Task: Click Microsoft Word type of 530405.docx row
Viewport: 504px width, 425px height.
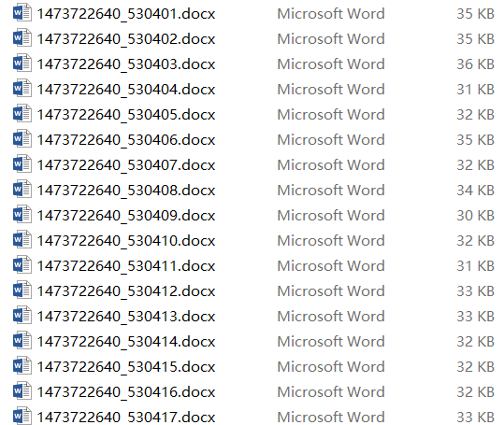Action: coord(331,115)
